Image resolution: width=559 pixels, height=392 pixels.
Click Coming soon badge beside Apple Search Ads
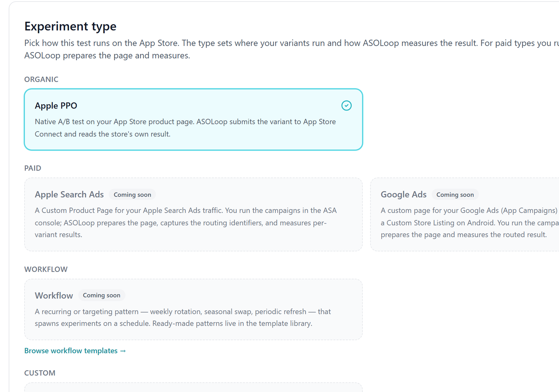132,194
